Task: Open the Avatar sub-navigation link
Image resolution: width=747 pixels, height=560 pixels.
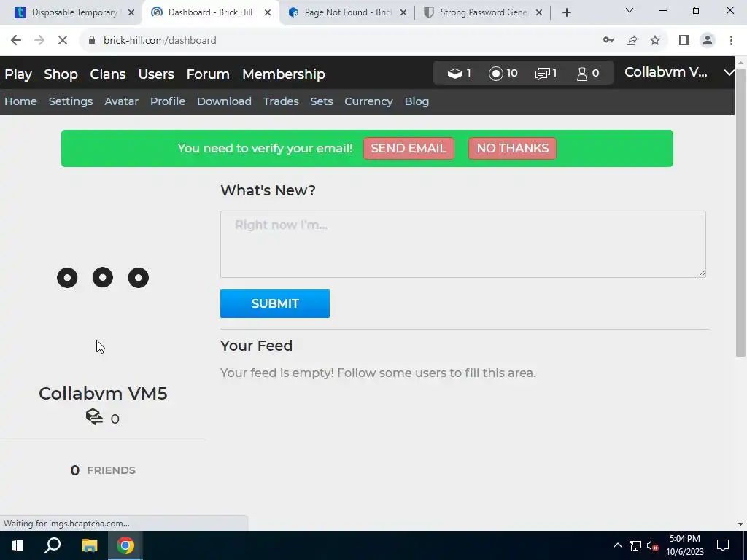Action: pyautogui.click(x=122, y=101)
